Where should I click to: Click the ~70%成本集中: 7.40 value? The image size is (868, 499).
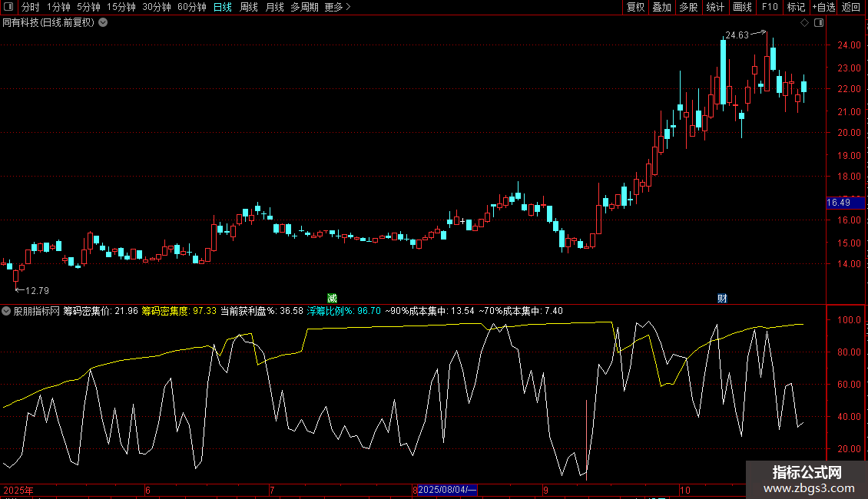(x=520, y=311)
